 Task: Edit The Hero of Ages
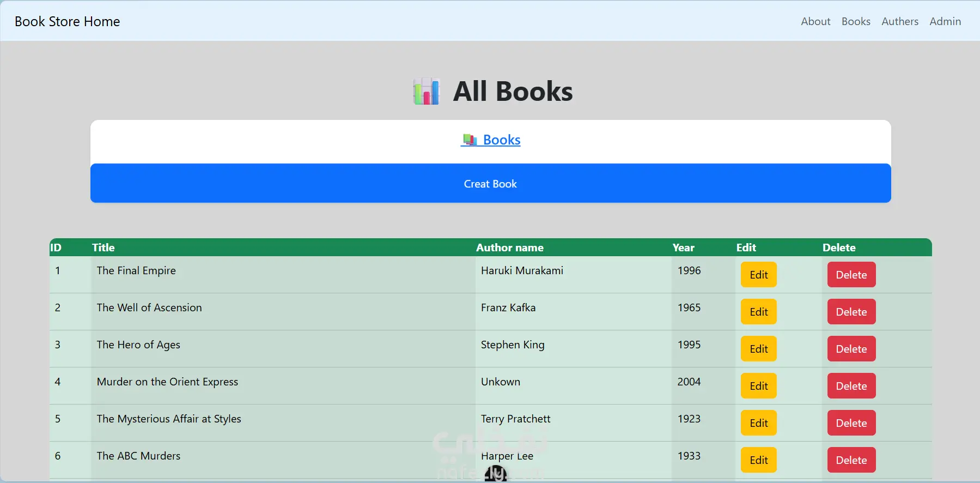tap(758, 349)
